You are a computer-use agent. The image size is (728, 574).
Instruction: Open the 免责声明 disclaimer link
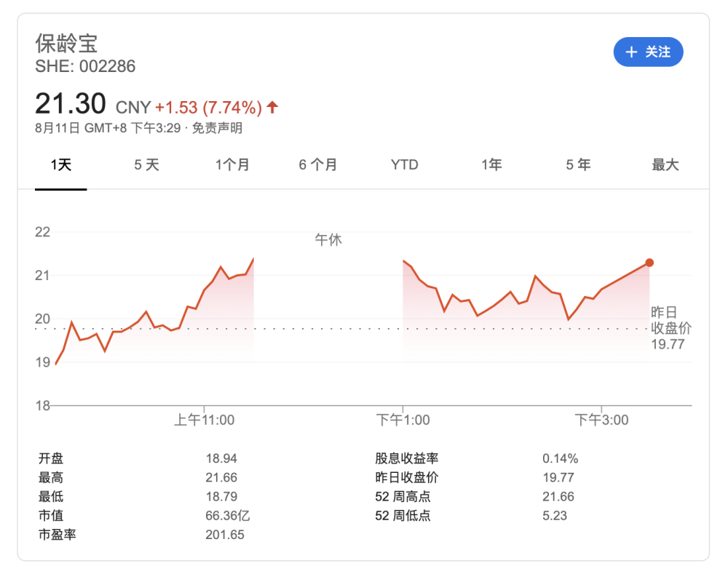pos(217,129)
